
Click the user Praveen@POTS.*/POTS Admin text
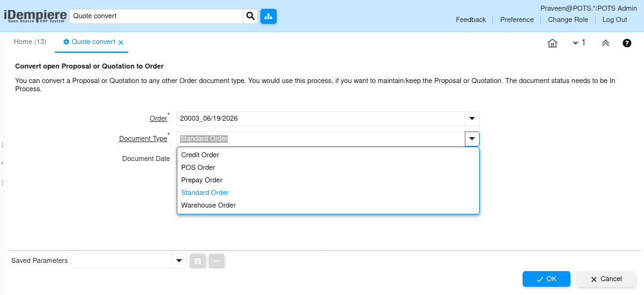[x=589, y=8]
